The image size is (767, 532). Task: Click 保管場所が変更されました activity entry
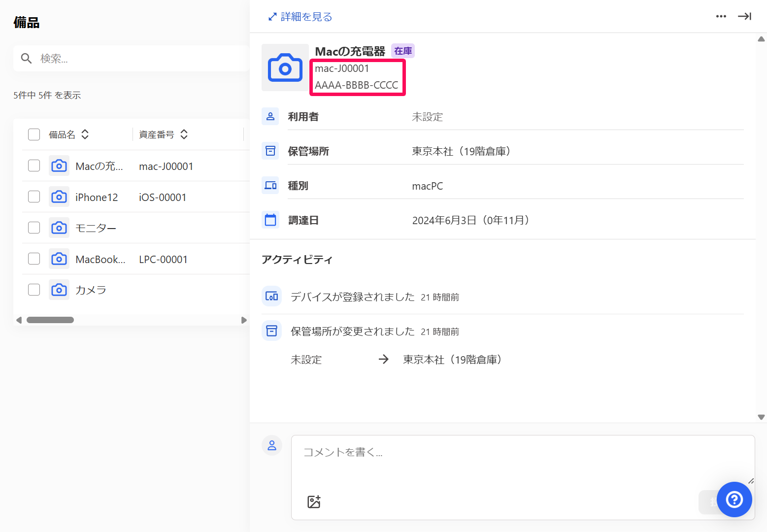coord(353,331)
